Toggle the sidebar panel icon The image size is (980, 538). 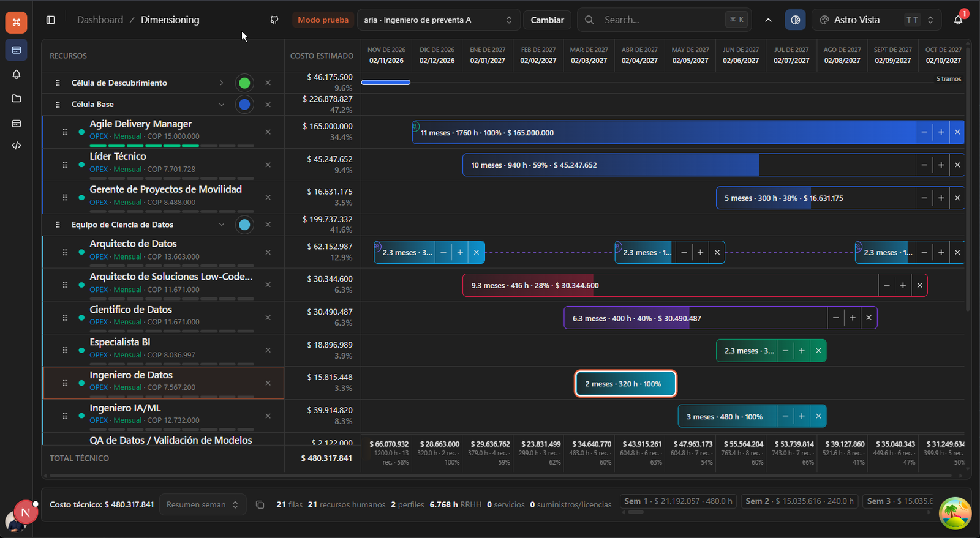[51, 20]
